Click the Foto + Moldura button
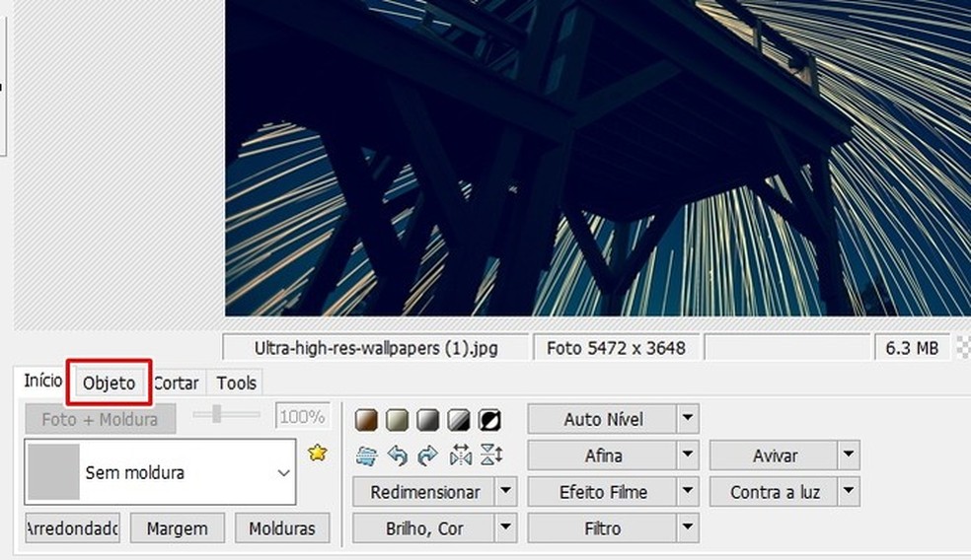The width and height of the screenshot is (971, 560). 101,420
